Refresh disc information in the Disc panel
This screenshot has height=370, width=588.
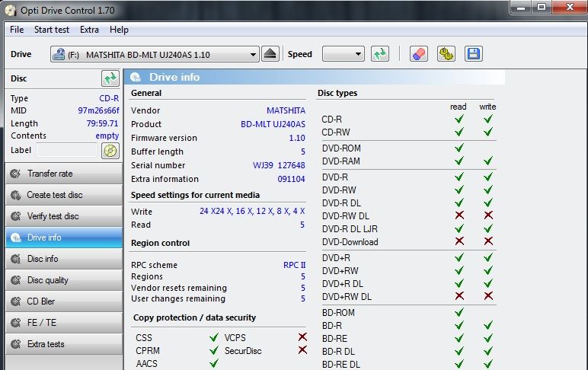point(110,78)
